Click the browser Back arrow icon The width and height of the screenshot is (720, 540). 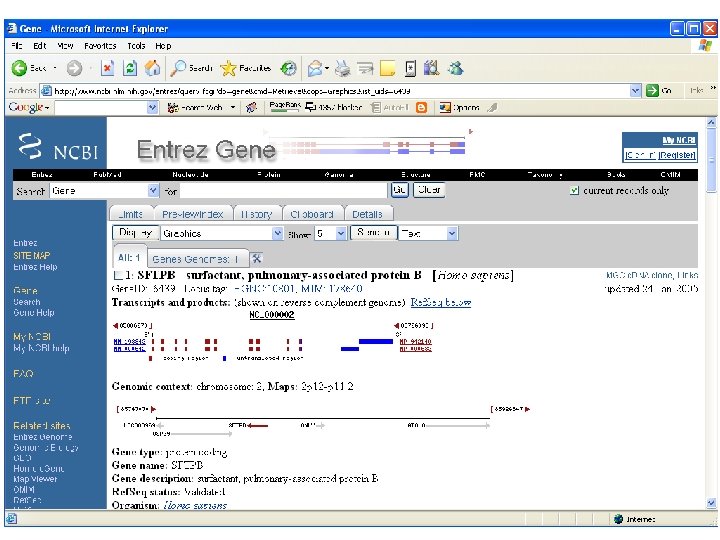pyautogui.click(x=19, y=68)
